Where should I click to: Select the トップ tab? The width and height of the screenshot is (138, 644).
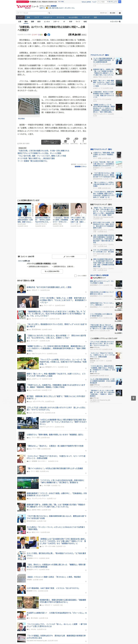[x=20, y=17]
